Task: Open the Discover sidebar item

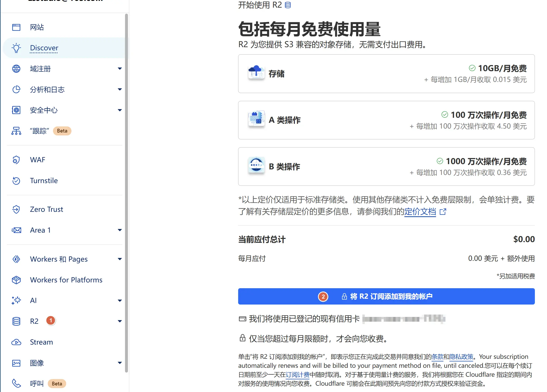Action: (x=64, y=48)
